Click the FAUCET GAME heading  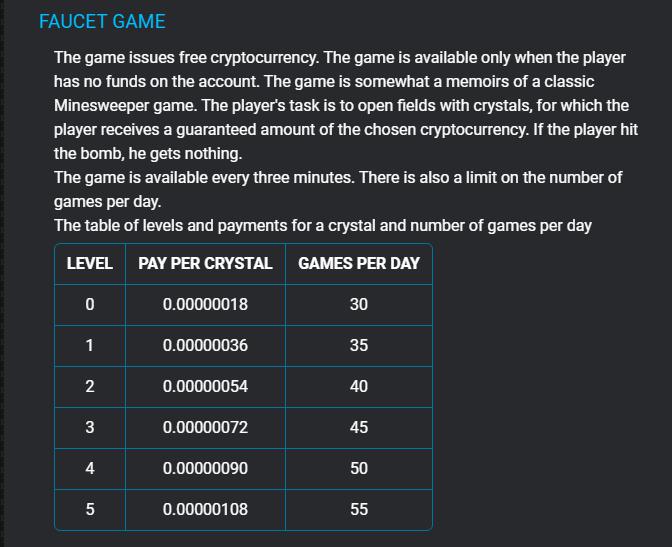click(102, 21)
